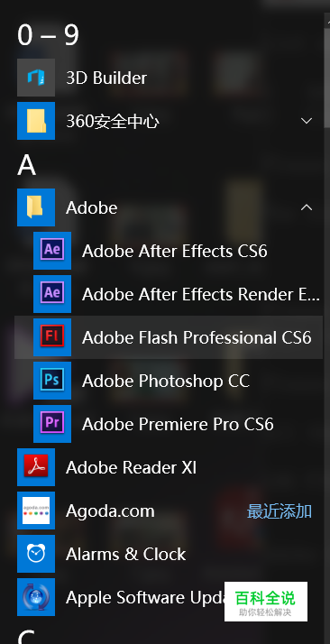This screenshot has height=644, width=330.
Task: Click the Premiere Pro Pr icon
Action: point(52,424)
